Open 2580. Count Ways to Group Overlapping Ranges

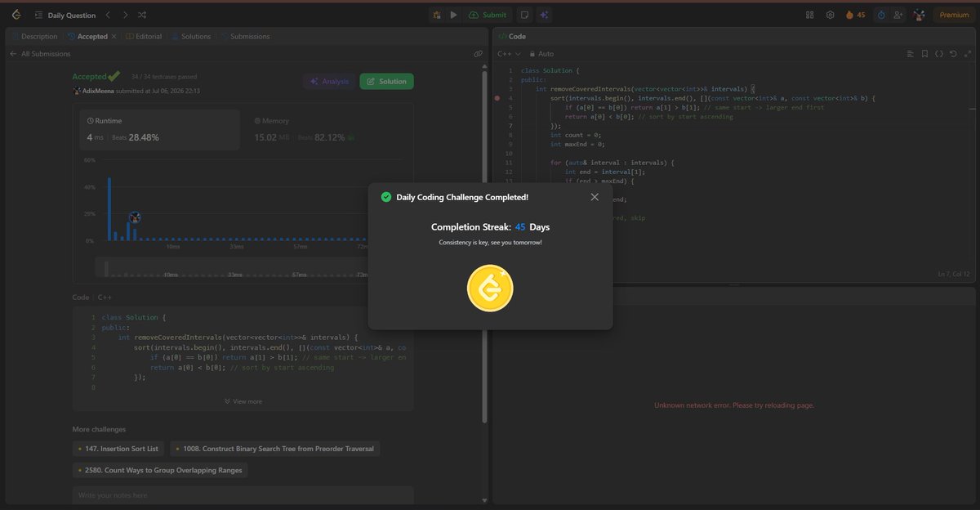click(161, 470)
